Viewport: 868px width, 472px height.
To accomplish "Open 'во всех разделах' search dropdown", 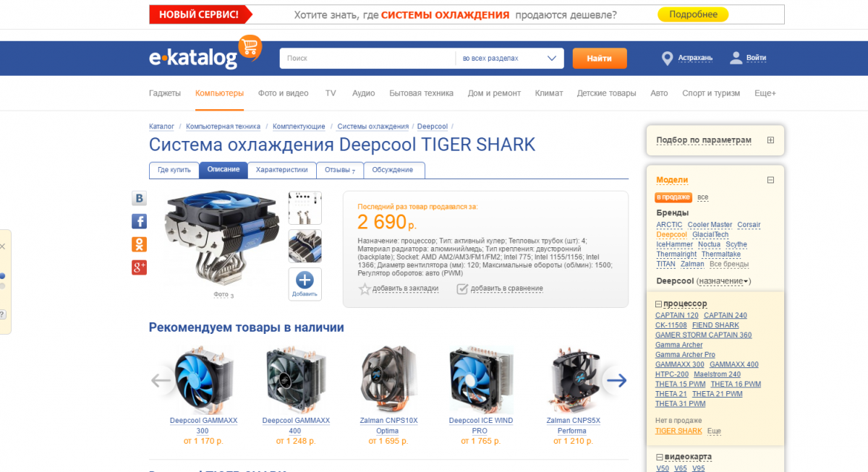I will click(511, 59).
